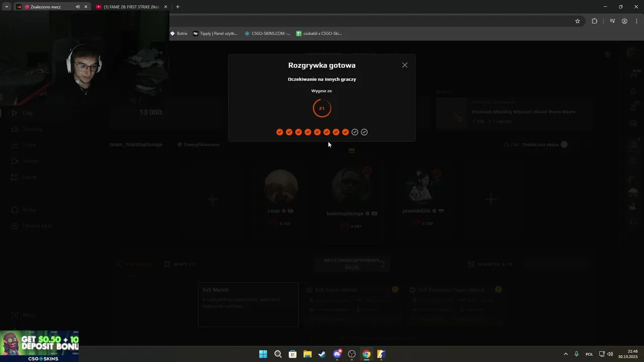Open the tab search dropdown

tap(6, 7)
